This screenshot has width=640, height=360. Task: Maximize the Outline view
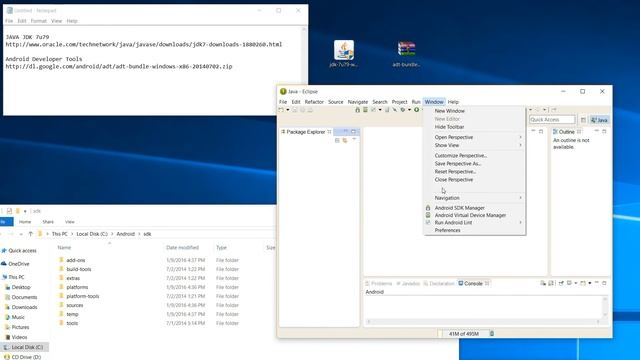tap(604, 131)
